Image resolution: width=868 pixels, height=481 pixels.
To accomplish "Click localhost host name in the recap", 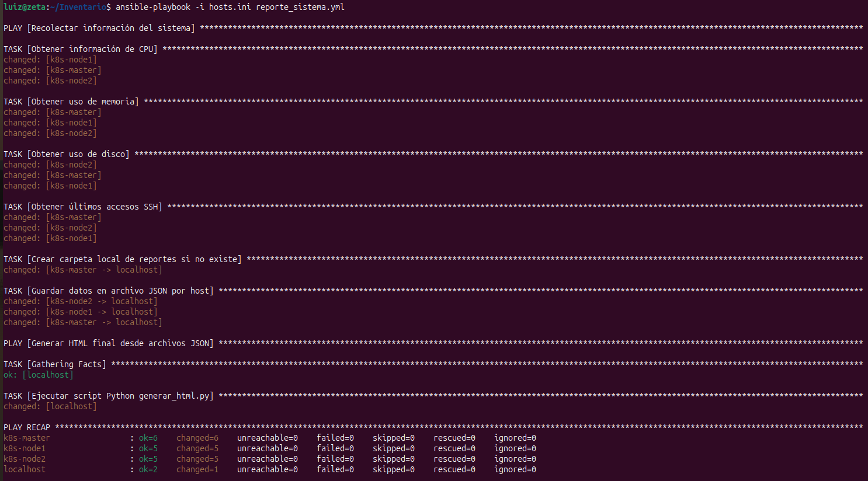I will [x=25, y=469].
